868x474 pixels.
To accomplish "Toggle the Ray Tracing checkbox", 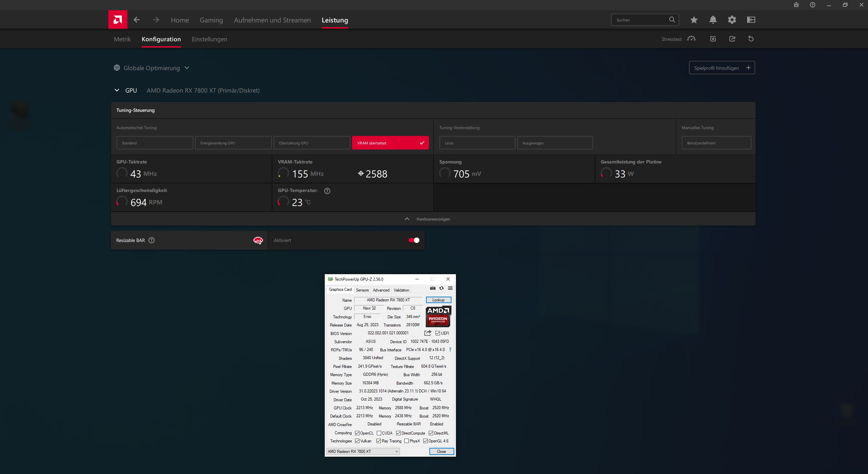I will coord(378,441).
